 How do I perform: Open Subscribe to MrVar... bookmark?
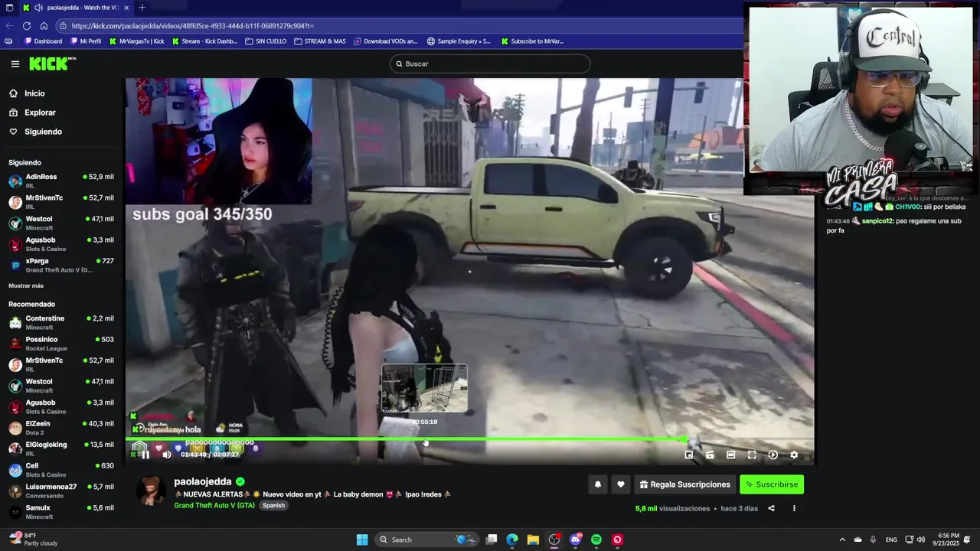coord(532,41)
